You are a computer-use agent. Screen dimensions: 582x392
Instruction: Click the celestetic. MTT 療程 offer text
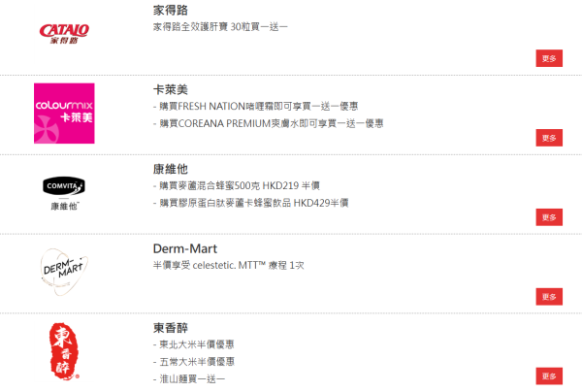229,265
